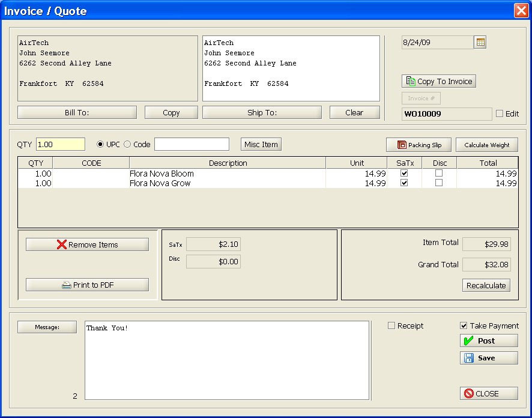This screenshot has width=532, height=418.
Task: Click the WO10009 invoice number field
Action: pos(447,114)
